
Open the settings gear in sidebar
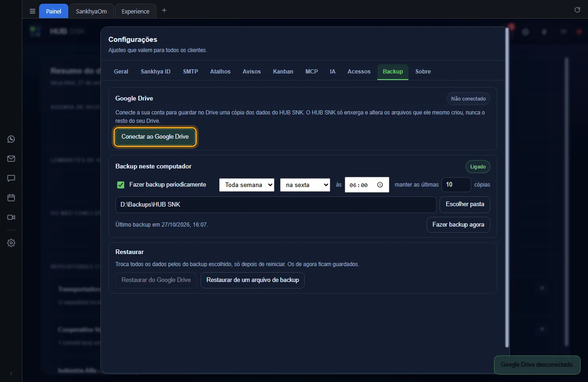pyautogui.click(x=11, y=243)
